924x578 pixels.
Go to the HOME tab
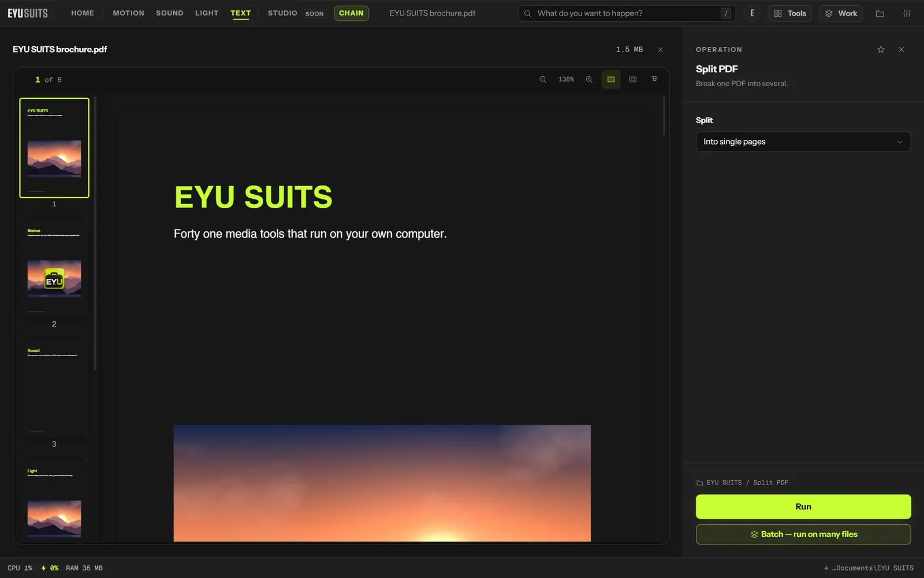click(x=83, y=13)
